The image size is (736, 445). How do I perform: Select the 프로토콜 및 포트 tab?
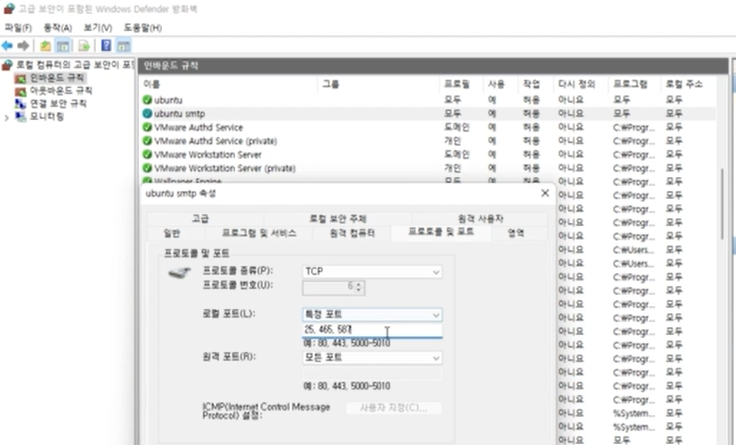441,232
